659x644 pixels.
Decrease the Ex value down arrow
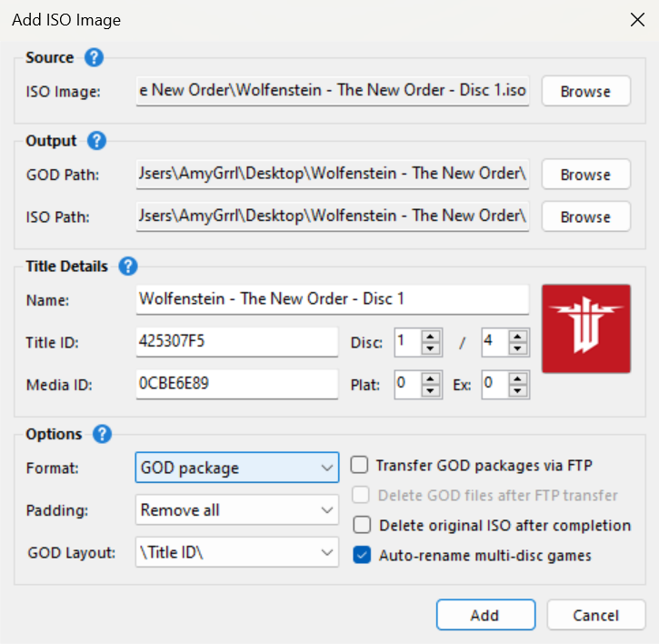(x=518, y=391)
